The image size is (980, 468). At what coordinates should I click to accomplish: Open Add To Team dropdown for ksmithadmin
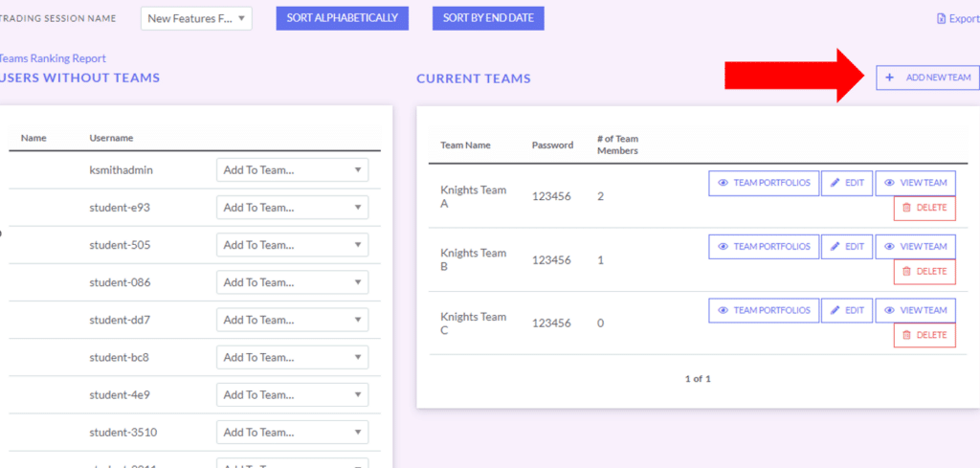[x=293, y=170]
